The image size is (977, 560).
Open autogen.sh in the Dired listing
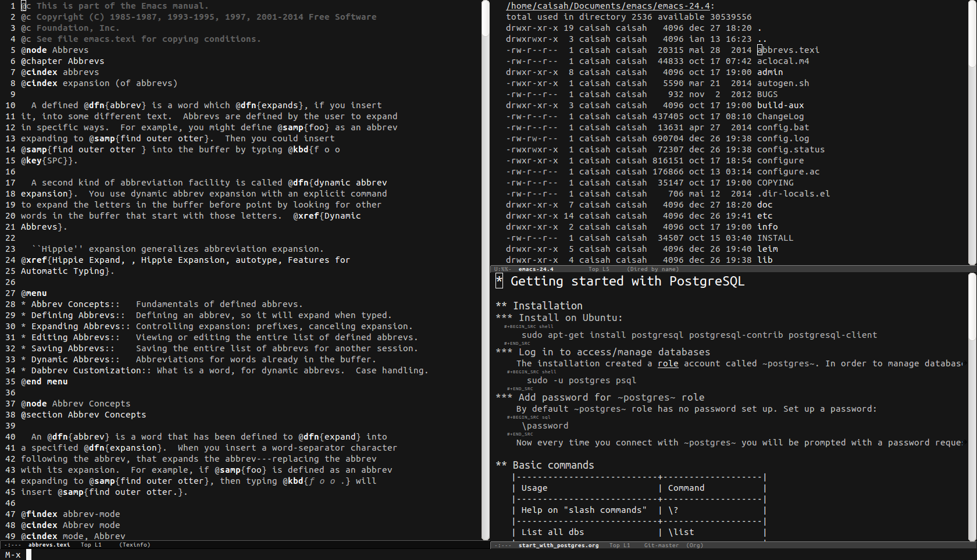tap(783, 83)
